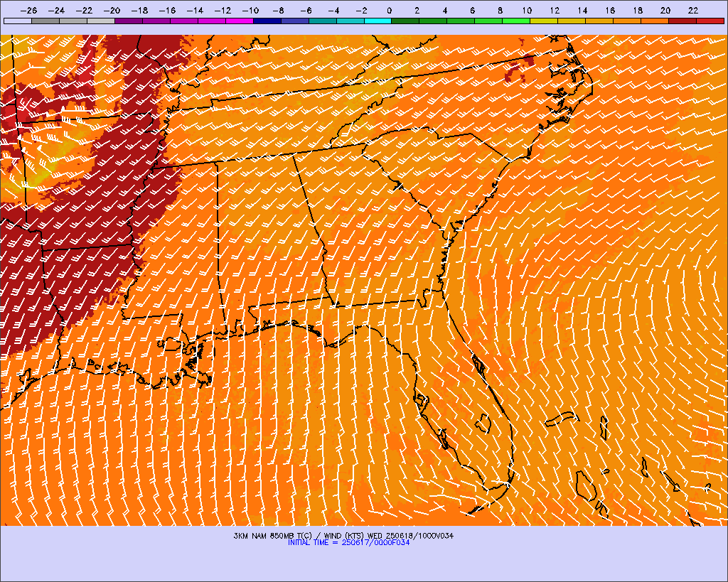Click the bright magenta swatch between -12 and -10

coord(239,21)
